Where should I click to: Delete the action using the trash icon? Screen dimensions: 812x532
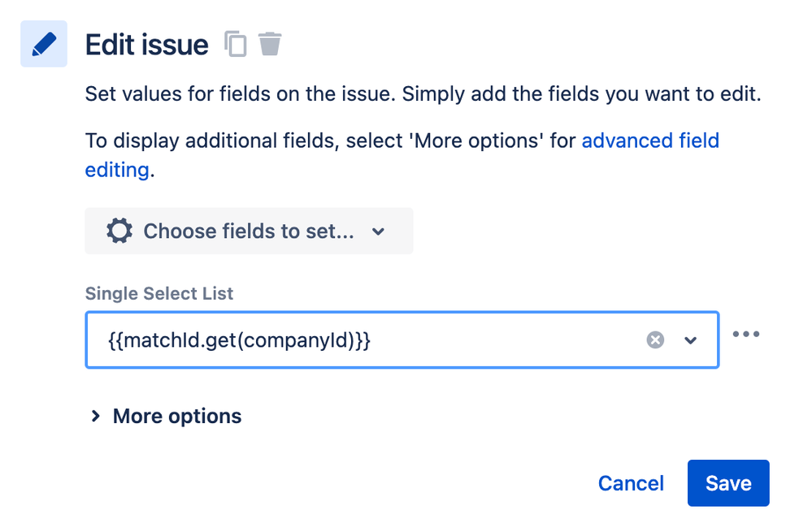(x=270, y=43)
